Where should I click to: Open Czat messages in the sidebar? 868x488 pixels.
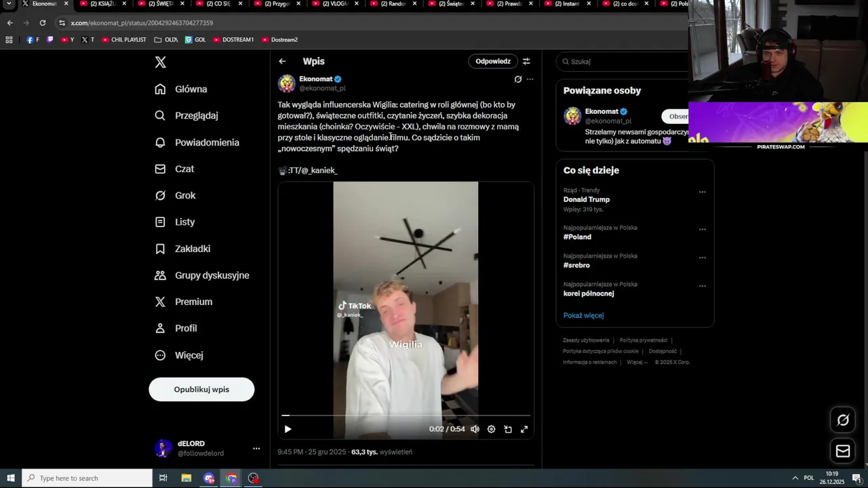pos(174,169)
